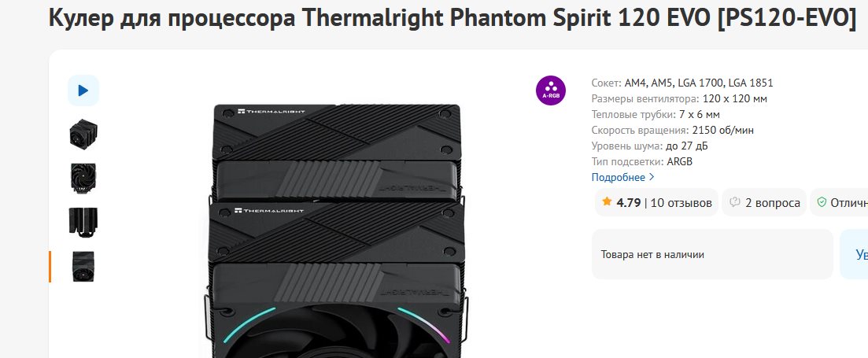
Task: Click the Товара нет в наличии box
Action: pyautogui.click(x=711, y=254)
